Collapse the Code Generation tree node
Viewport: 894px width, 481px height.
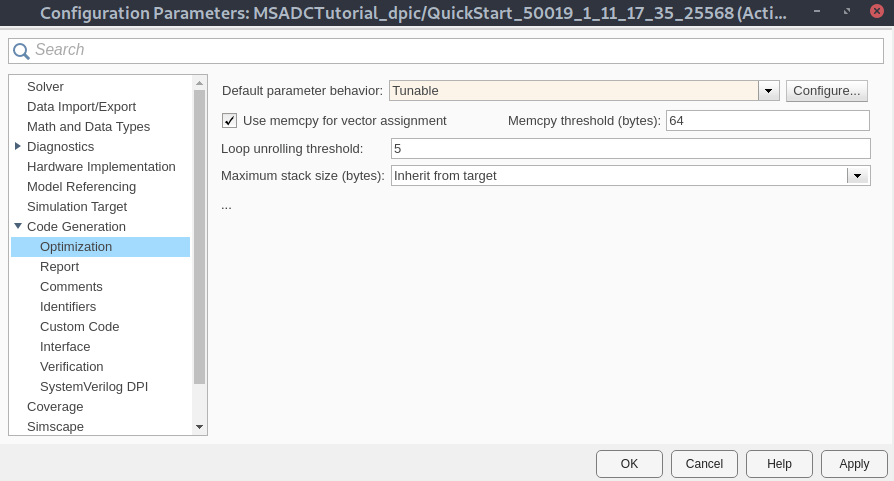pos(18,227)
